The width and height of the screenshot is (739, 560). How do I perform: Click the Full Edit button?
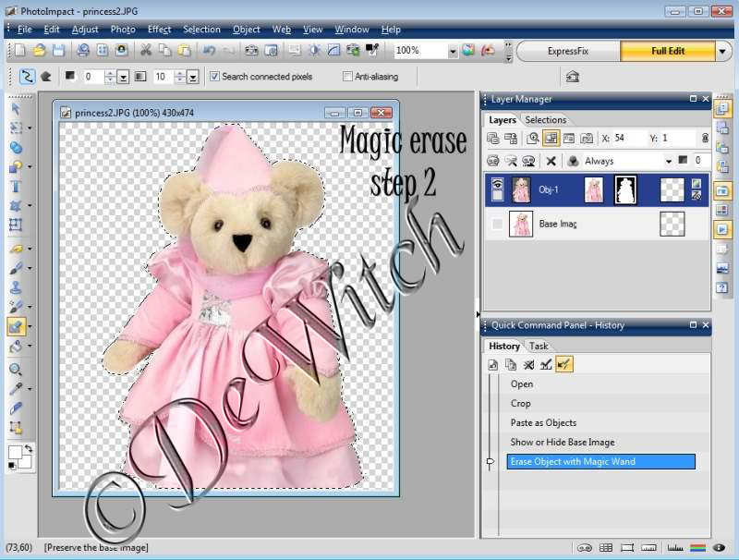[x=667, y=51]
